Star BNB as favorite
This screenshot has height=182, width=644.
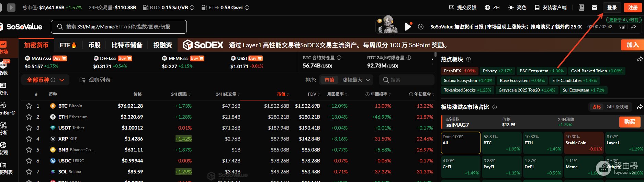29,150
